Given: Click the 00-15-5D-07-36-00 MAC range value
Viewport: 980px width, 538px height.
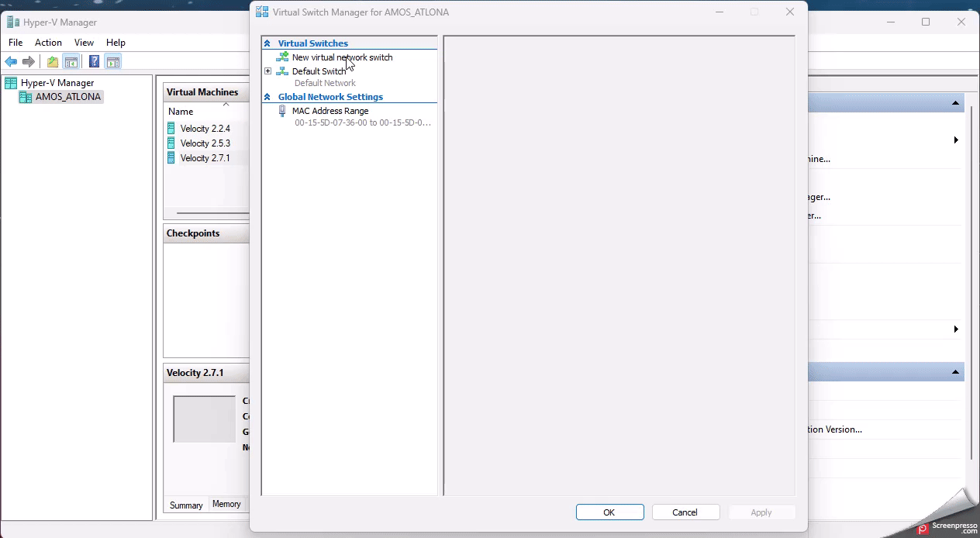Looking at the screenshot, I should (363, 122).
